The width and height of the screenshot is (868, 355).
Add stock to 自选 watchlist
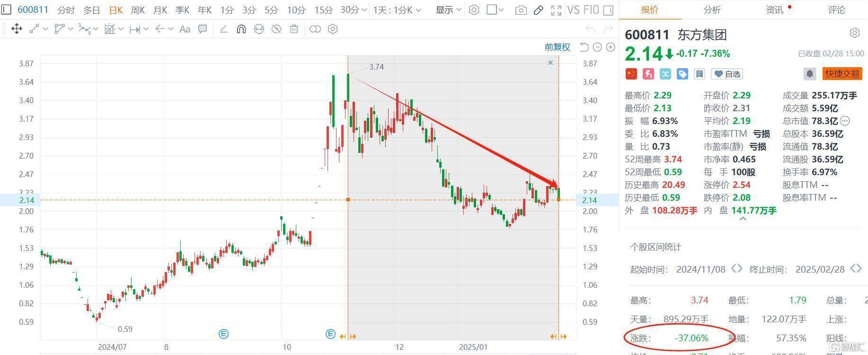727,74
